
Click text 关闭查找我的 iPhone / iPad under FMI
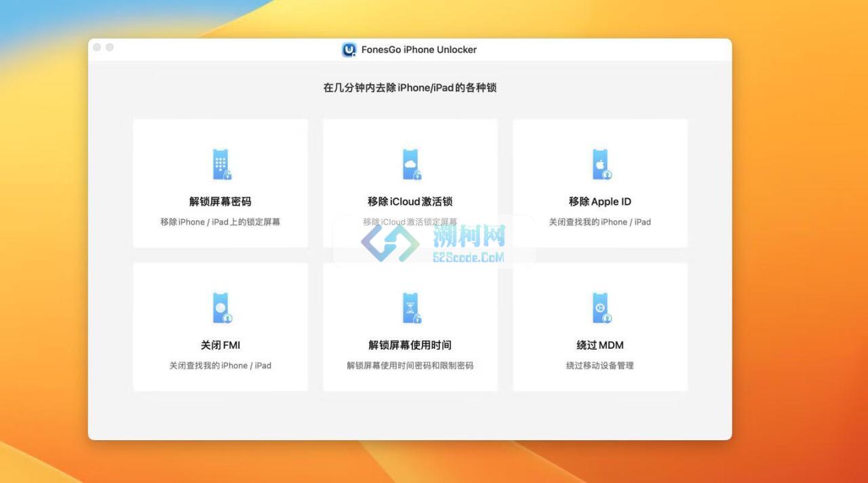click(x=220, y=366)
